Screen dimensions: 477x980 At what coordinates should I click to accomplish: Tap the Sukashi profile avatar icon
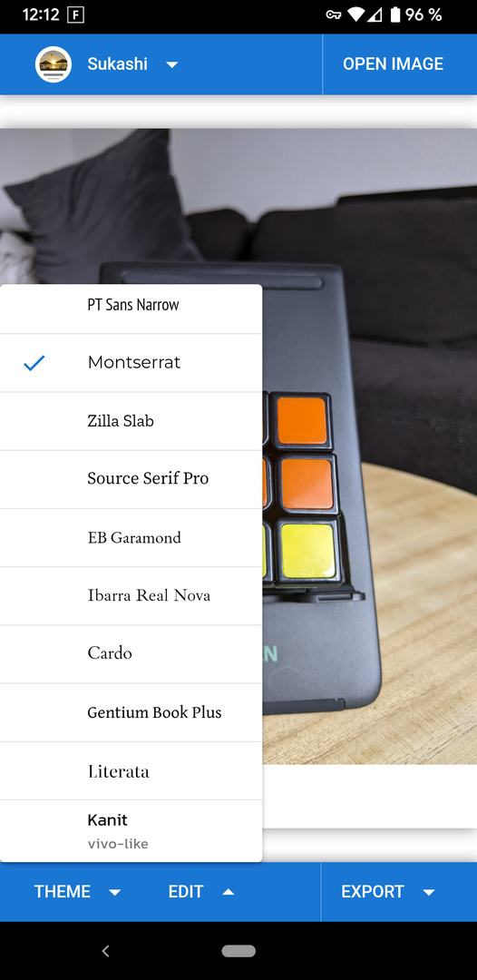coord(54,64)
